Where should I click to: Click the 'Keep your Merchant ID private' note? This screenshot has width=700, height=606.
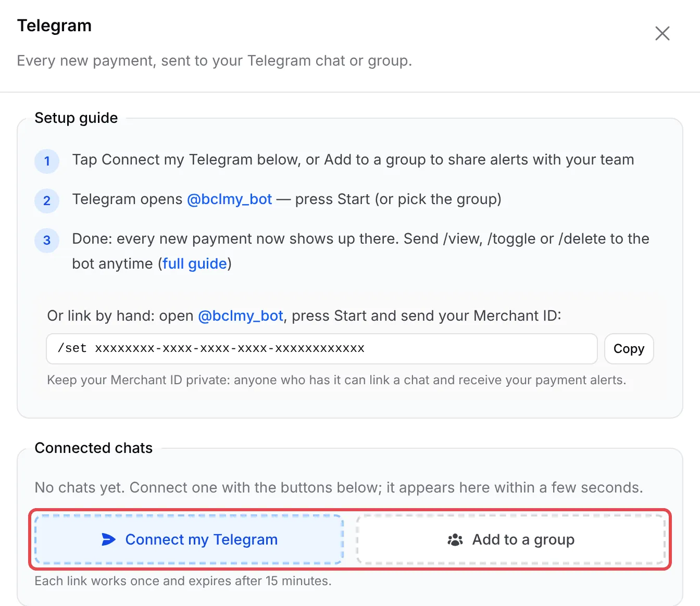point(336,380)
